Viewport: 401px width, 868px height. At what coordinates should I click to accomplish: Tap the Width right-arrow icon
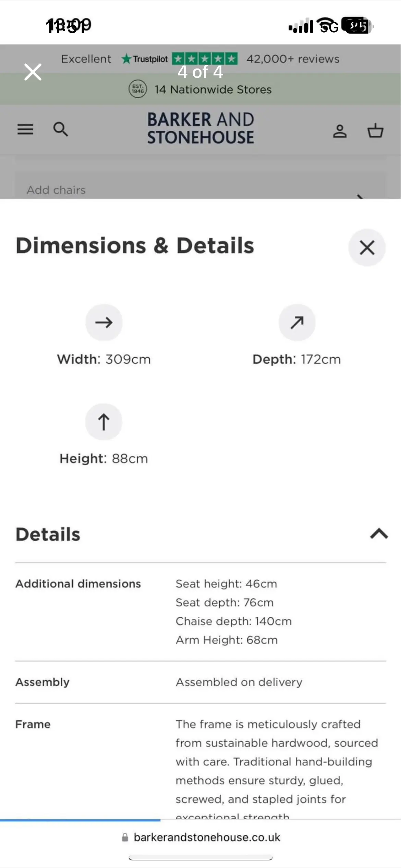[x=104, y=322]
